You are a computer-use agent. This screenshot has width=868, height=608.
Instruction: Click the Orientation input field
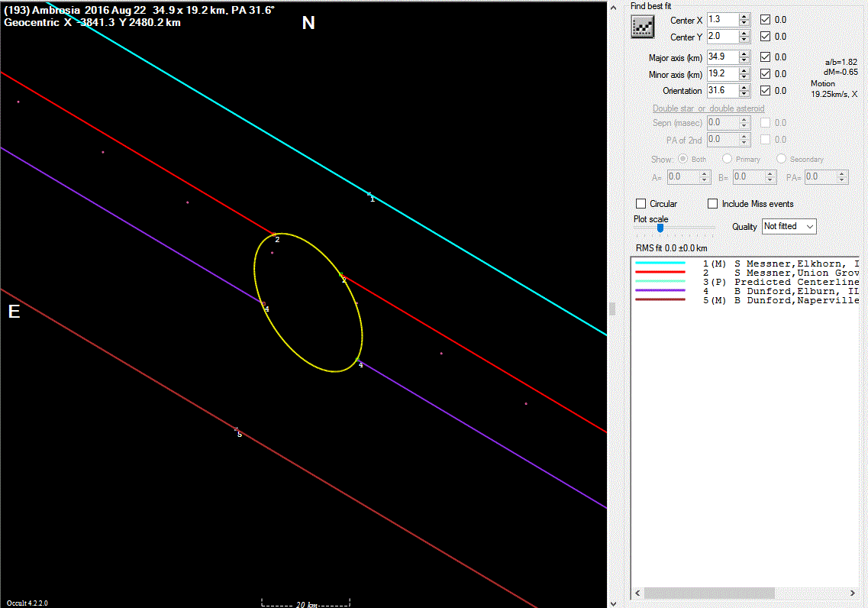[x=723, y=90]
